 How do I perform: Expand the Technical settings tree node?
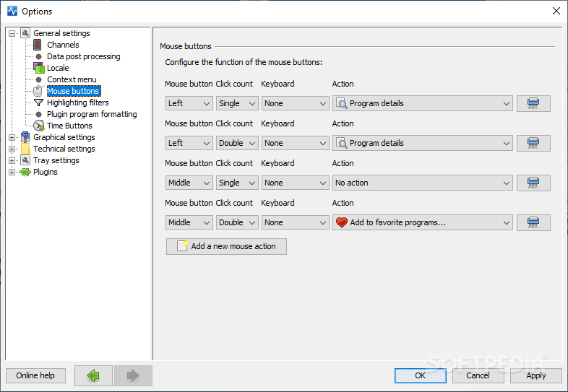[x=12, y=149]
